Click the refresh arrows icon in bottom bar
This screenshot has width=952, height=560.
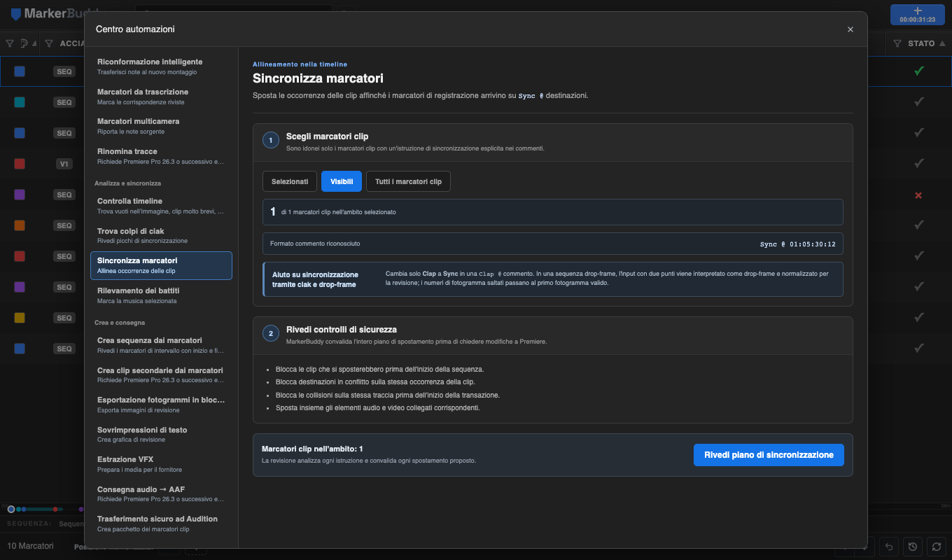click(x=936, y=547)
